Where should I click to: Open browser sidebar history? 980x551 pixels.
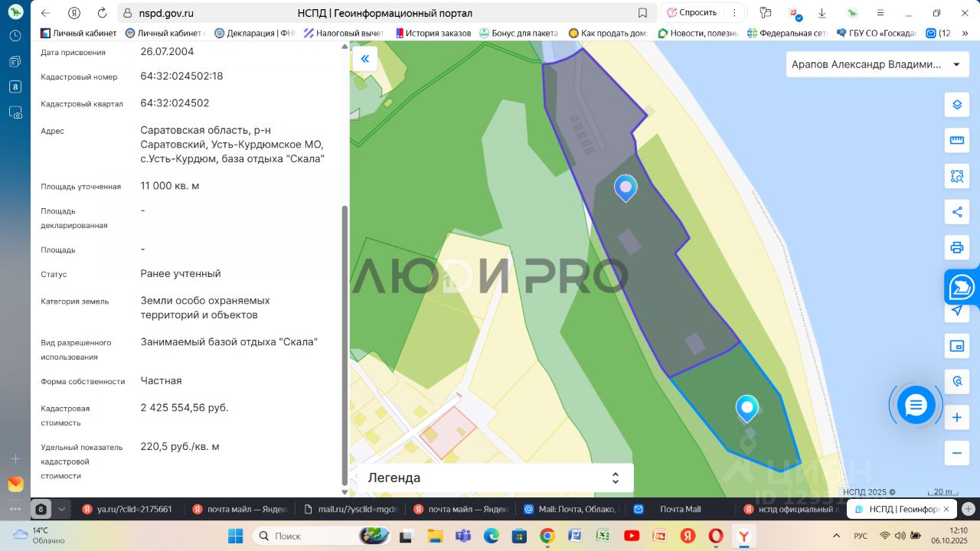tap(15, 35)
